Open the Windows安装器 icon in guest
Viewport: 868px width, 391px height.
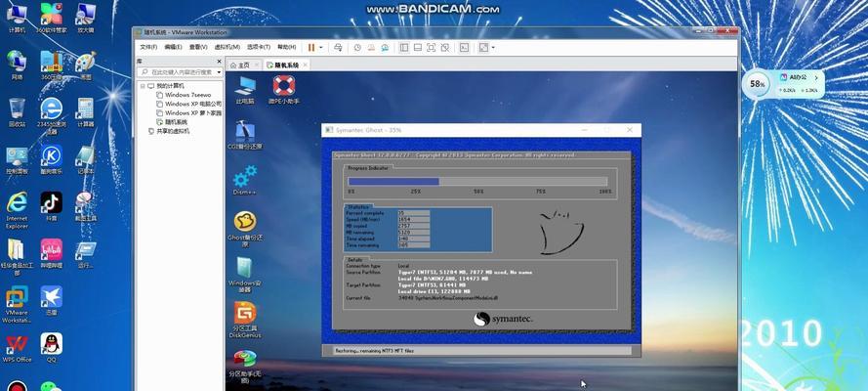pos(245,275)
